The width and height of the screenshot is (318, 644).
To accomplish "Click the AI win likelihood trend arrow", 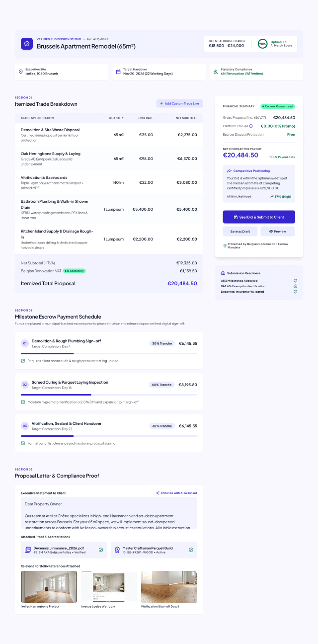I will 272,197.
